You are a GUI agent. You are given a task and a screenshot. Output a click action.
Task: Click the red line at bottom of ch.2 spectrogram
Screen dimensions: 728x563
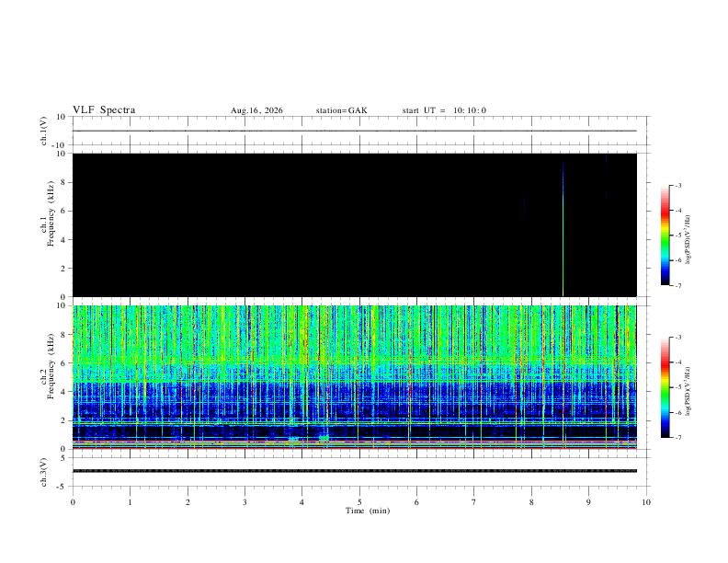point(354,448)
